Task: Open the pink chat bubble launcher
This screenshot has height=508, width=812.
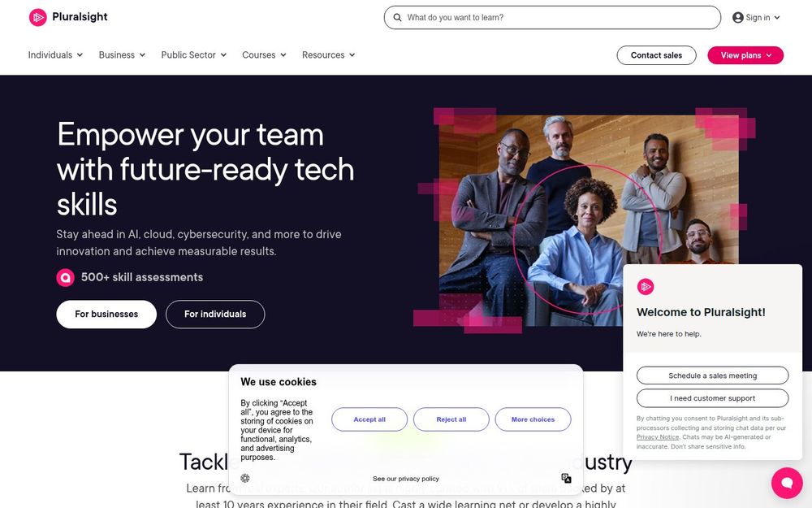Action: [787, 483]
